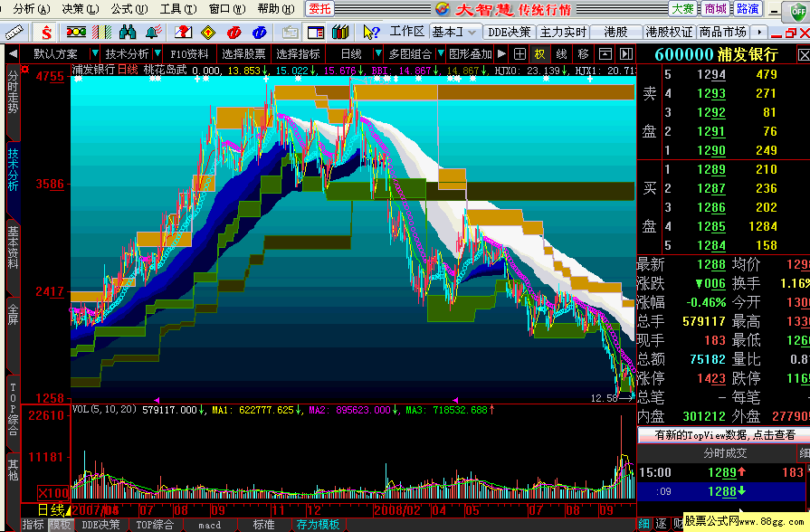Toggle the 线 line button

point(562,53)
